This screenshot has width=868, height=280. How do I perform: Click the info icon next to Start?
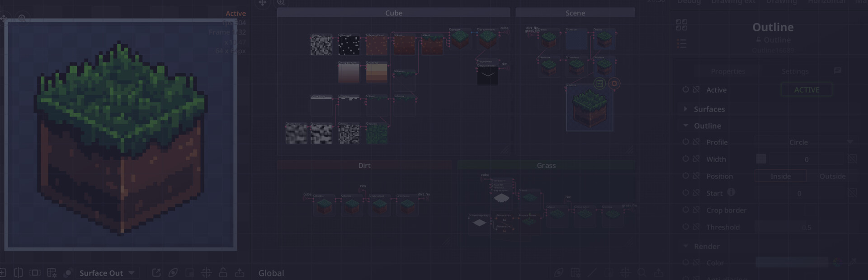click(731, 192)
